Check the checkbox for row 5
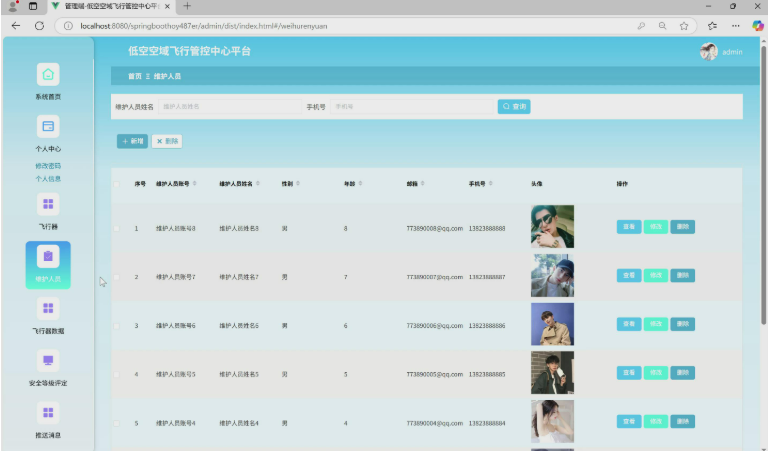The height and width of the screenshot is (451, 768). (x=116, y=423)
